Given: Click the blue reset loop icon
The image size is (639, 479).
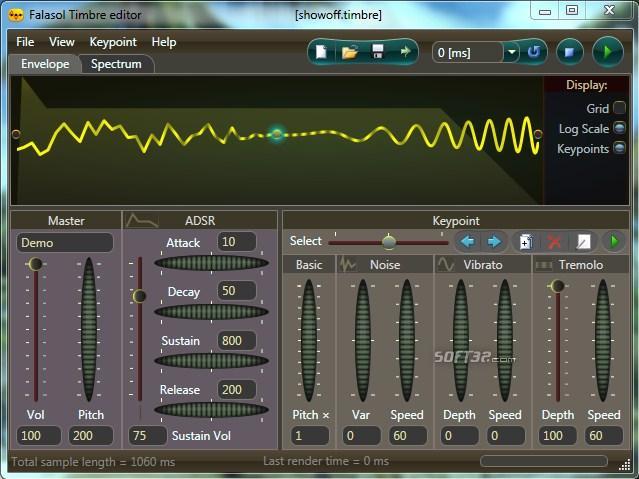Looking at the screenshot, I should [534, 52].
